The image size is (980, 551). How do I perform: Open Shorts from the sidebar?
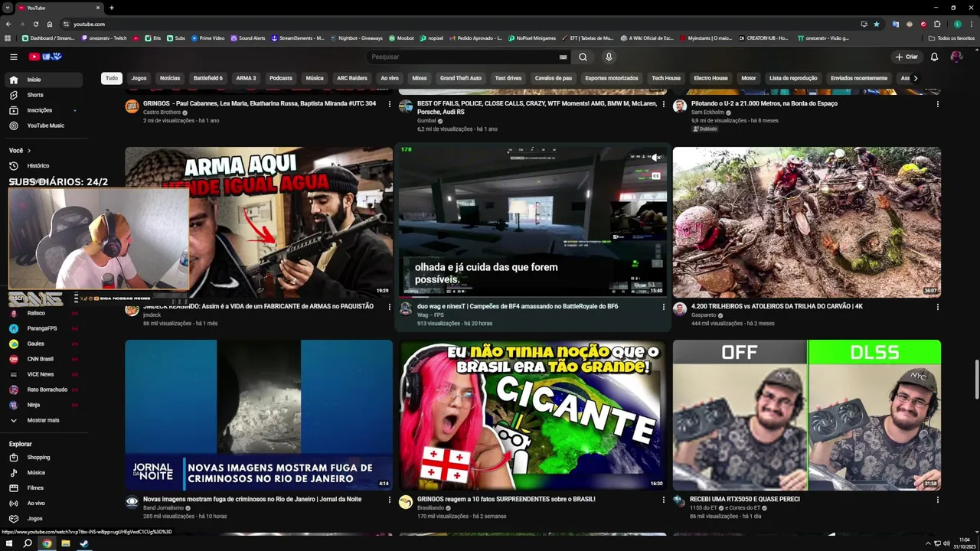[42, 95]
